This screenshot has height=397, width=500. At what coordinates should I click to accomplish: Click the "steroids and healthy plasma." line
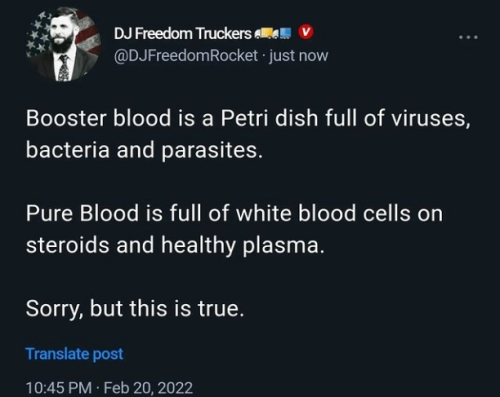coord(175,245)
